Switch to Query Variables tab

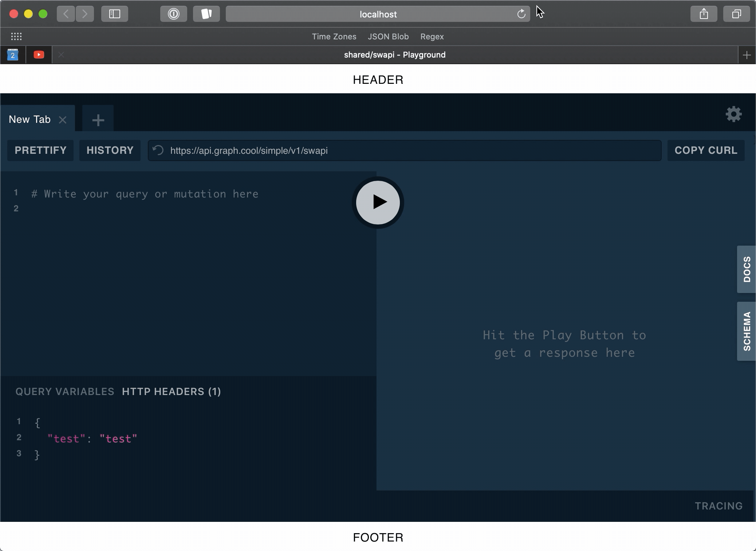(x=65, y=391)
